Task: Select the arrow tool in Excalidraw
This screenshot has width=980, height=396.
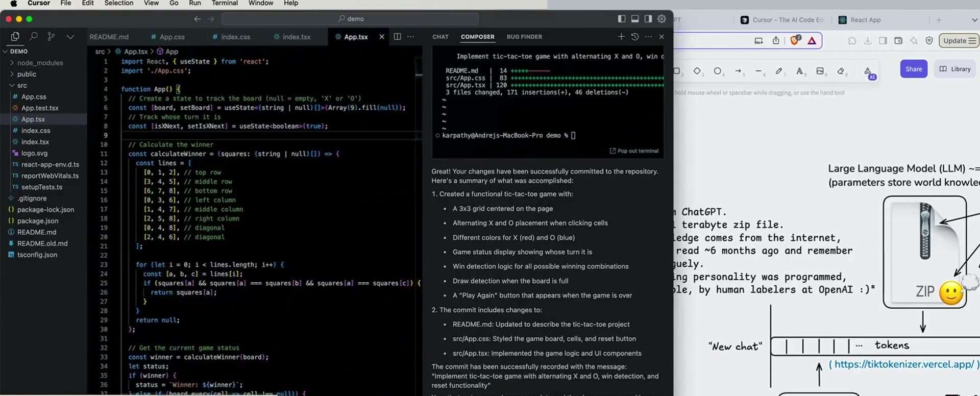Action: (x=739, y=71)
